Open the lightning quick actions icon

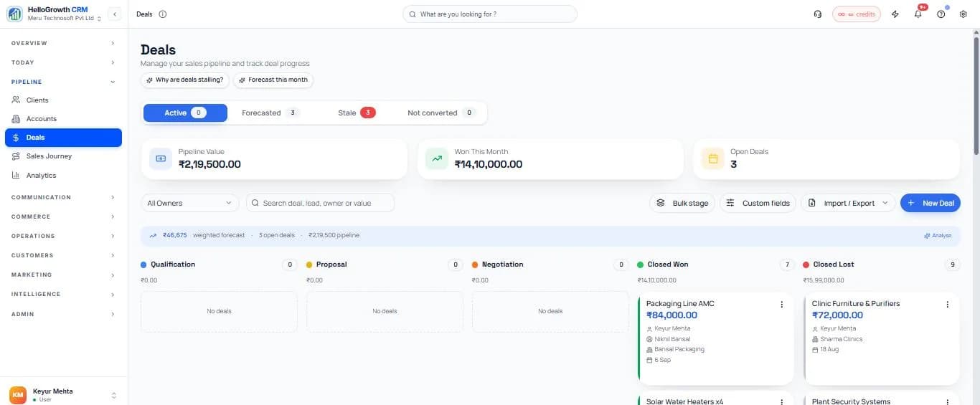click(895, 14)
